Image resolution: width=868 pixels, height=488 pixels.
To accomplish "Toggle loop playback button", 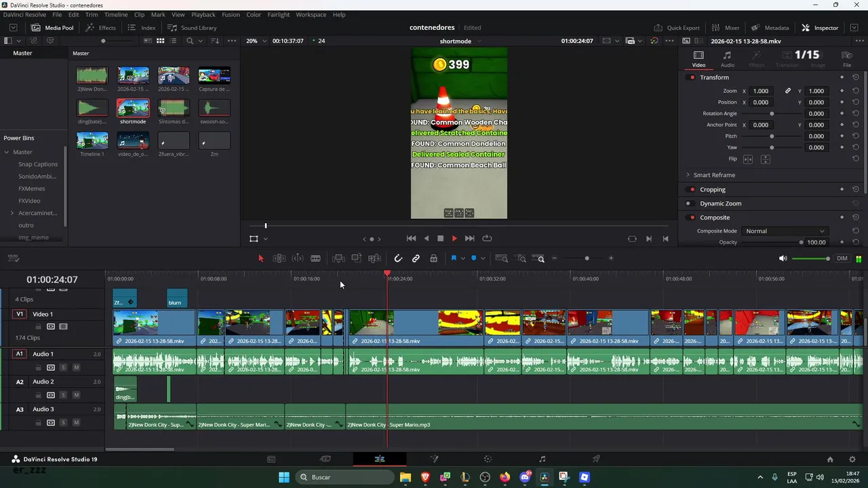I will [487, 239].
